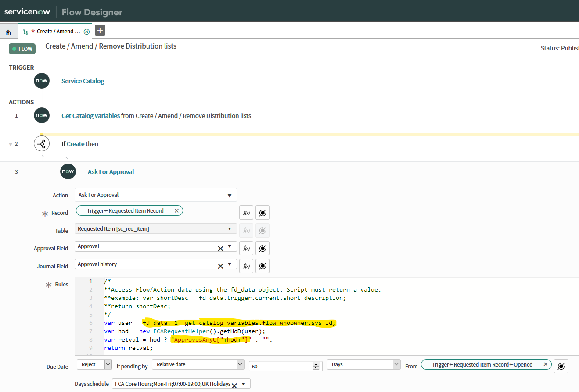
Task: Click the If Create flow logic icon
Action: click(x=42, y=144)
